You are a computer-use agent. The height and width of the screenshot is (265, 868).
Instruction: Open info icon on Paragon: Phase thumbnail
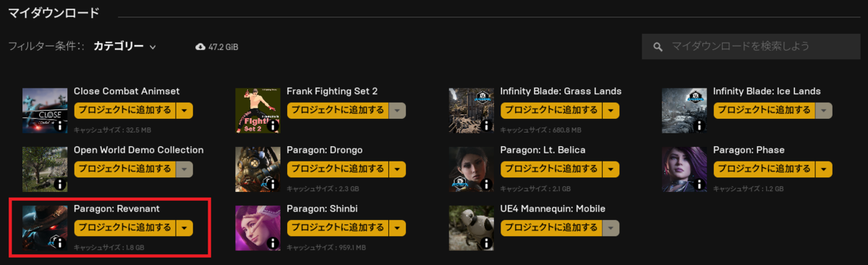[x=699, y=185]
